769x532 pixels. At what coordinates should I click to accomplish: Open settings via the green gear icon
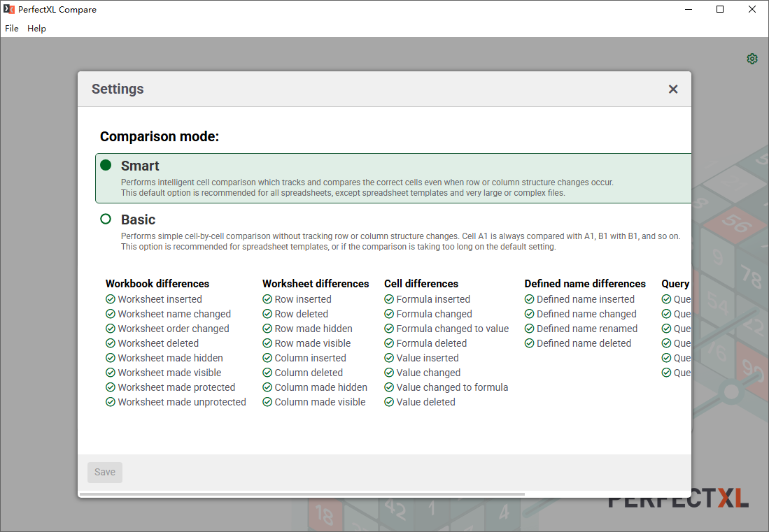point(752,59)
